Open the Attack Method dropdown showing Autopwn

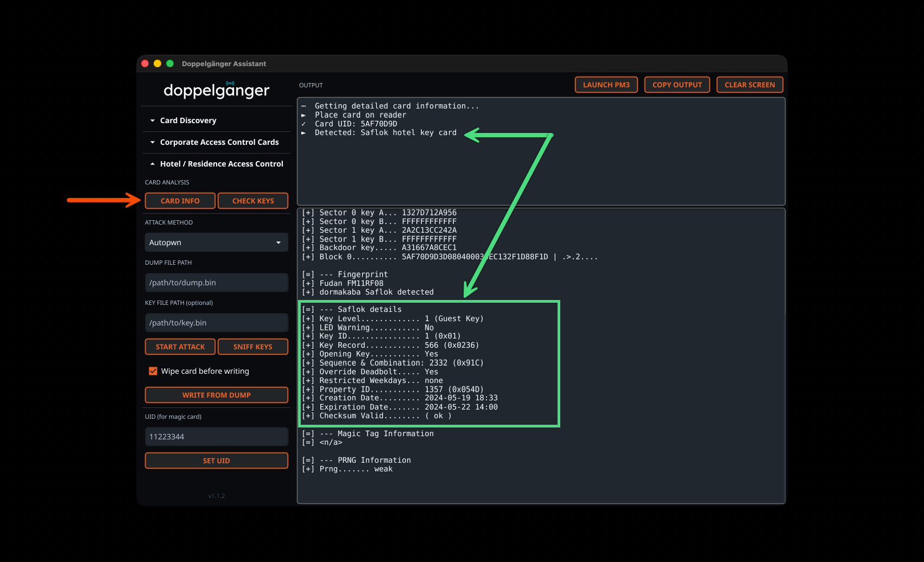click(x=216, y=242)
